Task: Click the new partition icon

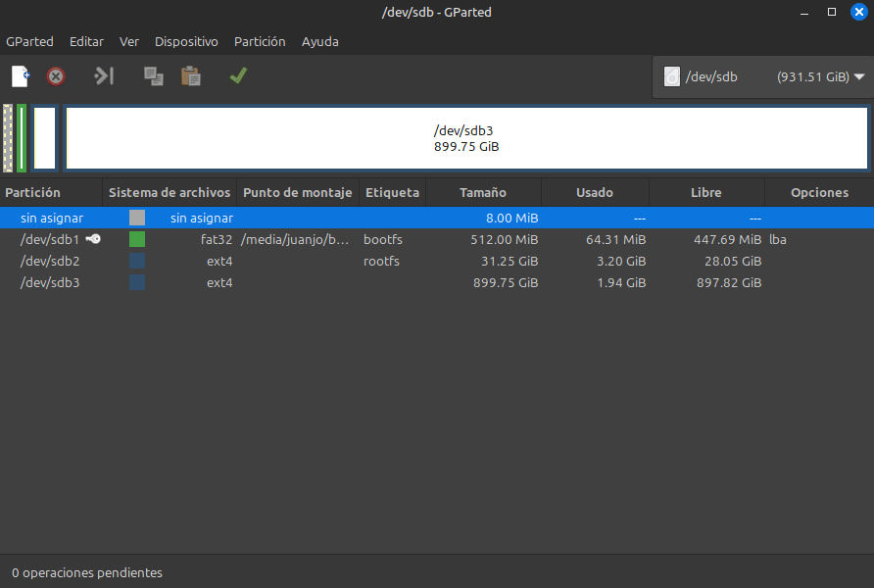Action: tap(21, 76)
